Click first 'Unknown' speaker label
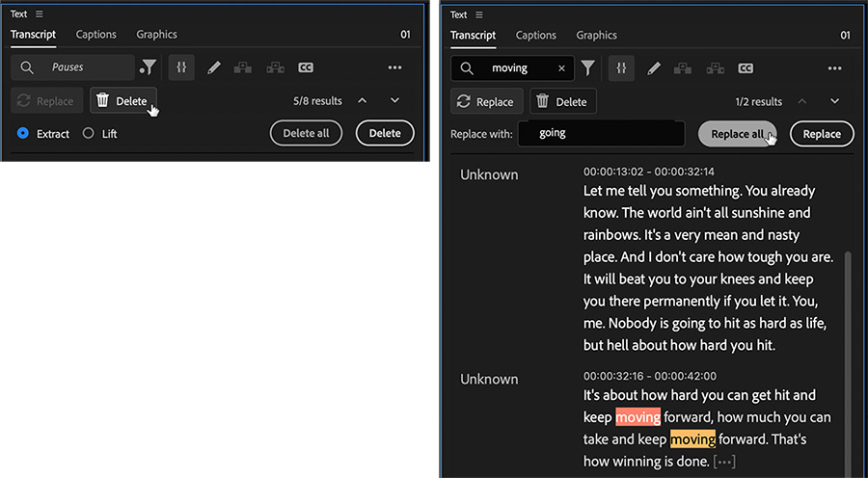Viewport: 868px width, 478px height. click(x=489, y=174)
